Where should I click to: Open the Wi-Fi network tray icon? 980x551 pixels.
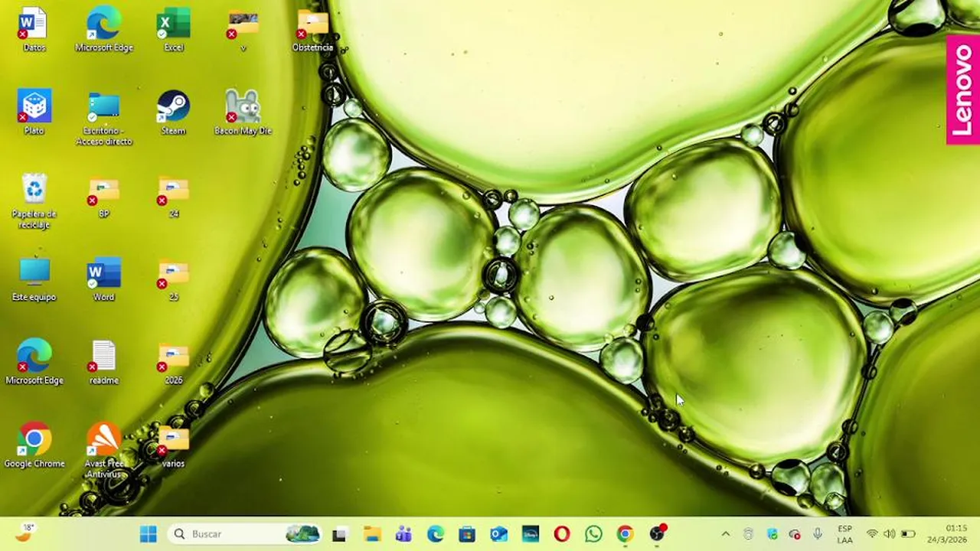click(x=872, y=534)
